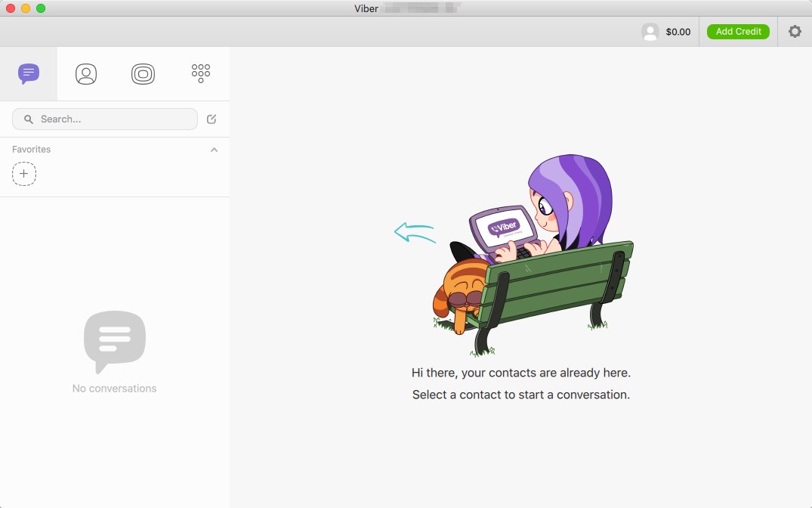Viewport: 812px width, 508px height.
Task: Click the profile avatar icon
Action: (x=650, y=32)
